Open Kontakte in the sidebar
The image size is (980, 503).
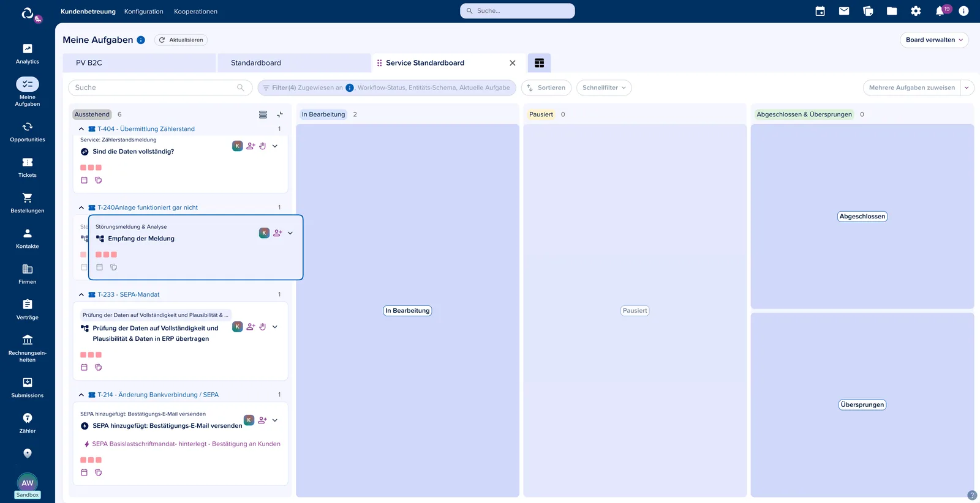28,238
